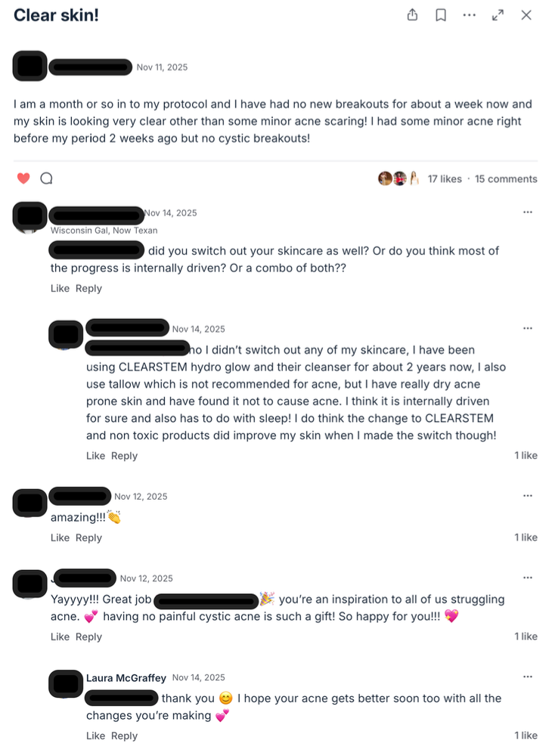The height and width of the screenshot is (756, 552).
Task: Like the skincare switch question comment
Action: pyautogui.click(x=60, y=288)
